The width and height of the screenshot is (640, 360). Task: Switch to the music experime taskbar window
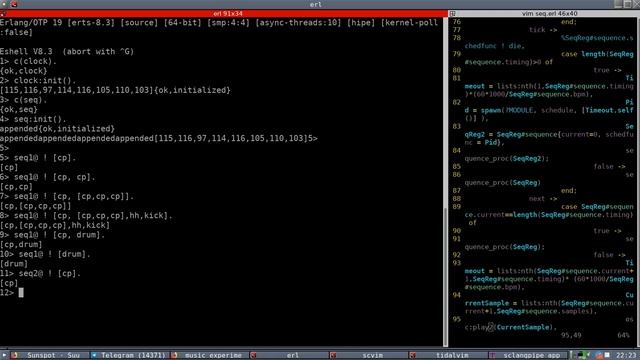pos(210,355)
